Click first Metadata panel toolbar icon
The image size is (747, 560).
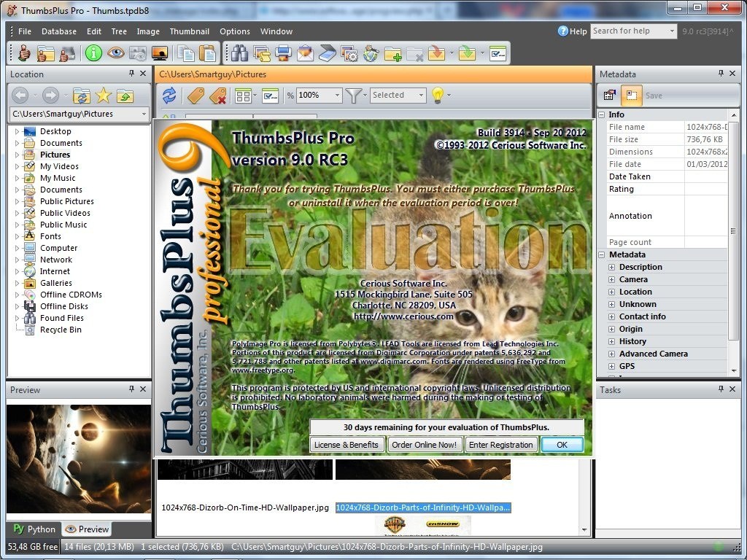609,96
